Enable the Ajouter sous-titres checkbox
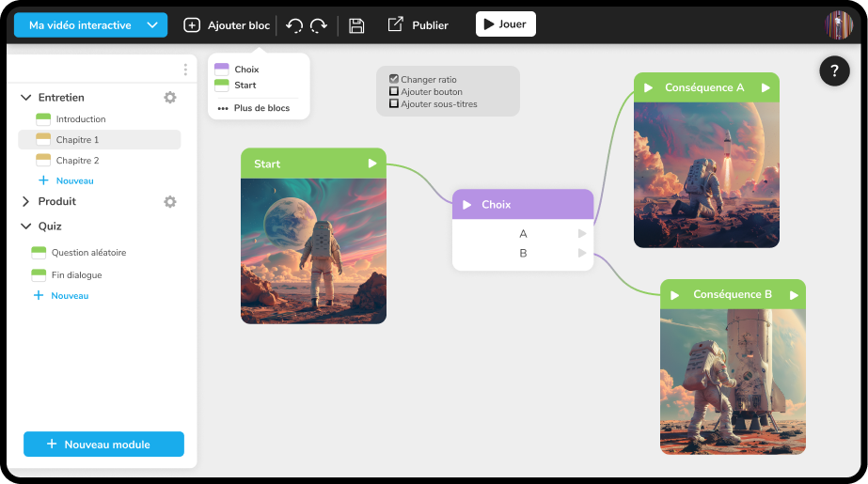The height and width of the screenshot is (484, 868). [x=394, y=104]
